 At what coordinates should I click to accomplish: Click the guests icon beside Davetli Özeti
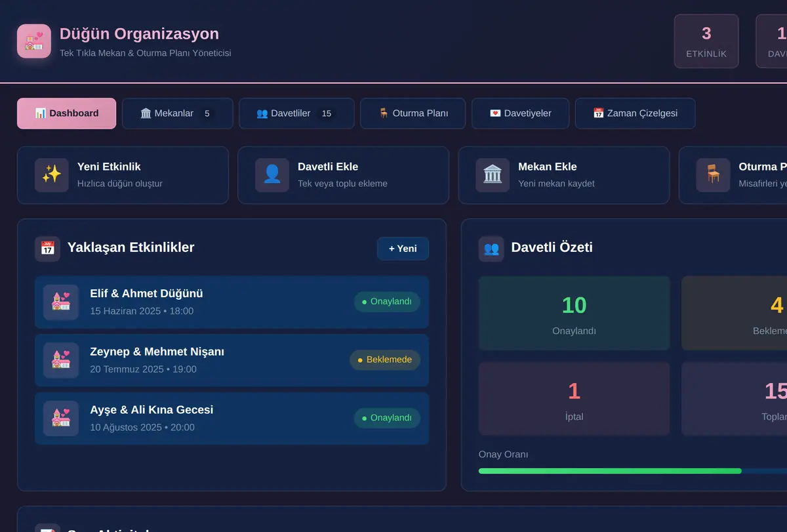(x=491, y=249)
